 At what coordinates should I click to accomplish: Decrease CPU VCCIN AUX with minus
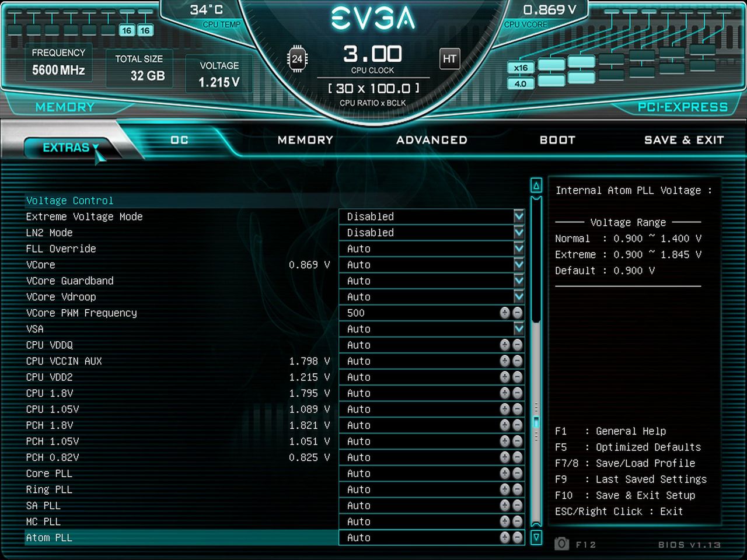coord(518,361)
